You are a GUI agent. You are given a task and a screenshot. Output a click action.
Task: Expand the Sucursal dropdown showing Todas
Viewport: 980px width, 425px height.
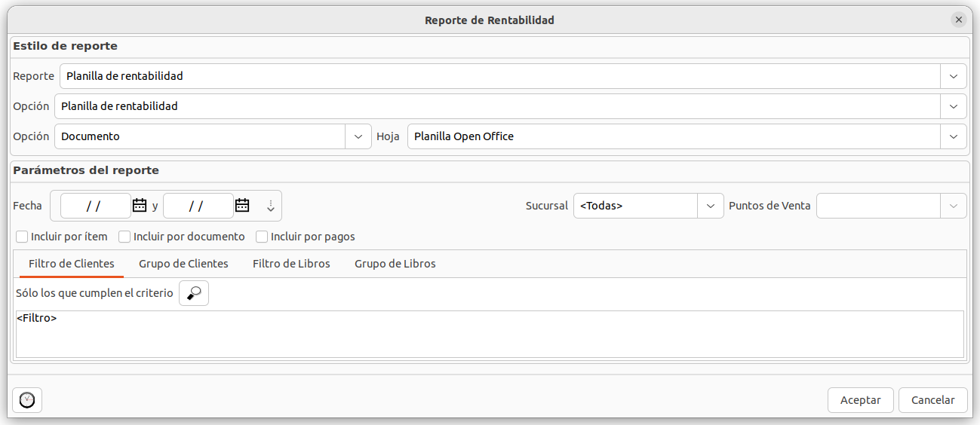(x=710, y=206)
